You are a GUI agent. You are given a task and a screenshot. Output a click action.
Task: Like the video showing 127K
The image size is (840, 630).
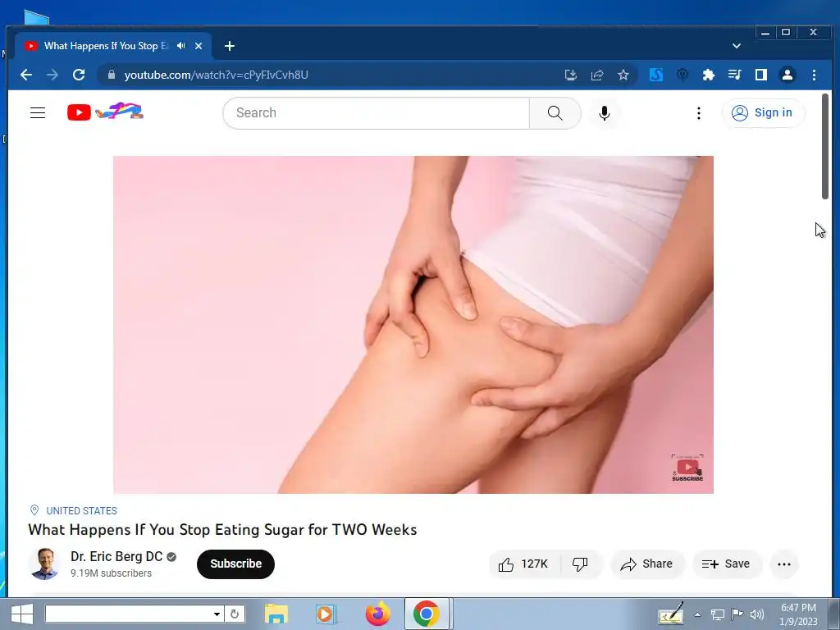pyautogui.click(x=524, y=564)
